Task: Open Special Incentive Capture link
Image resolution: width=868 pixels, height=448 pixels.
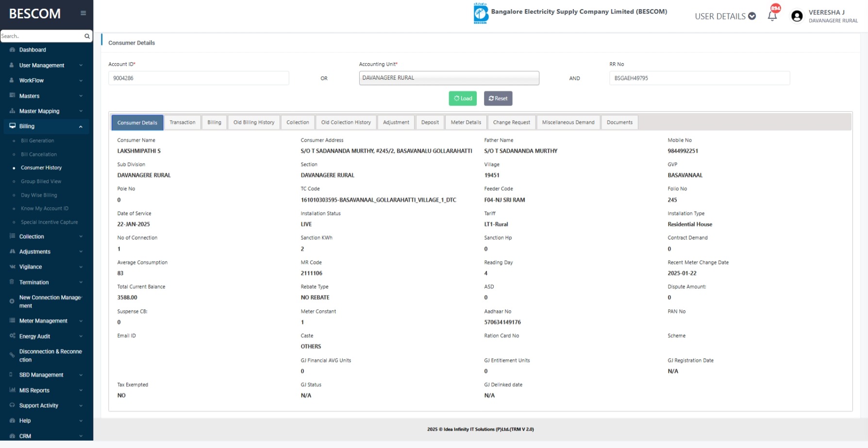Action: (x=50, y=222)
